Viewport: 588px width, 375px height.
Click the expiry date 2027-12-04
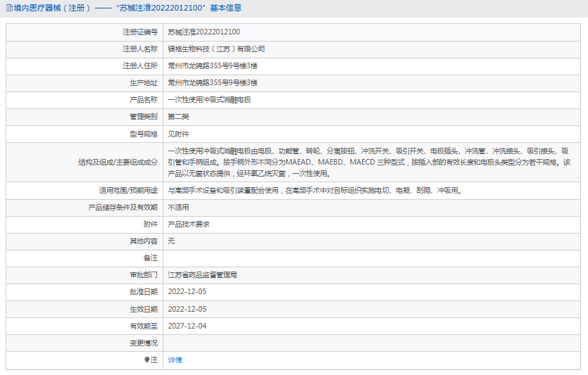coord(187,326)
